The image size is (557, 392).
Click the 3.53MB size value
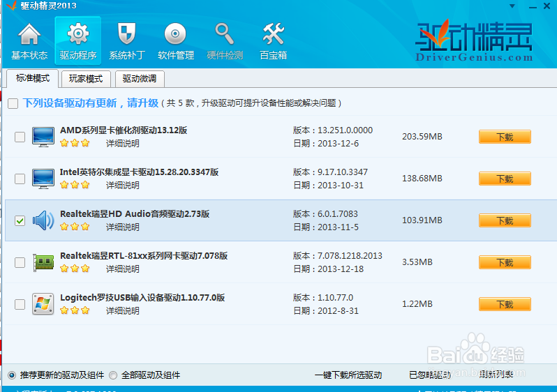417,262
